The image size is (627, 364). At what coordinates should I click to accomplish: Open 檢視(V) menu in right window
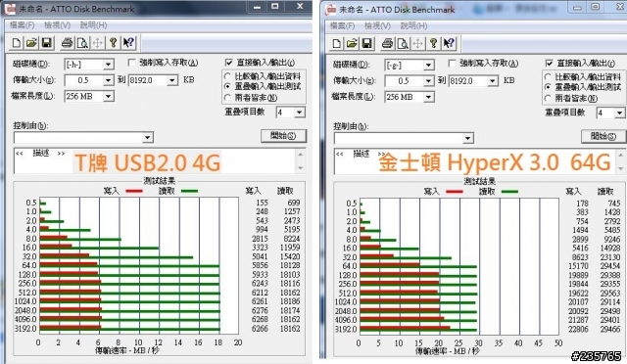click(x=377, y=26)
